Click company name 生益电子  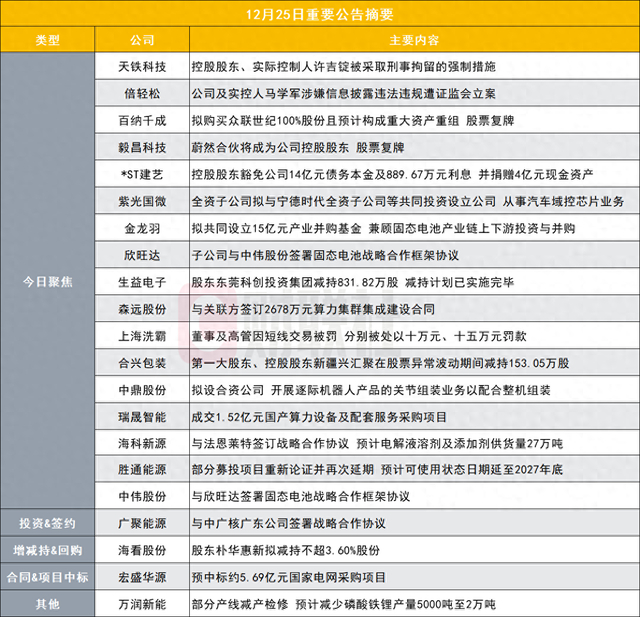tap(142, 282)
